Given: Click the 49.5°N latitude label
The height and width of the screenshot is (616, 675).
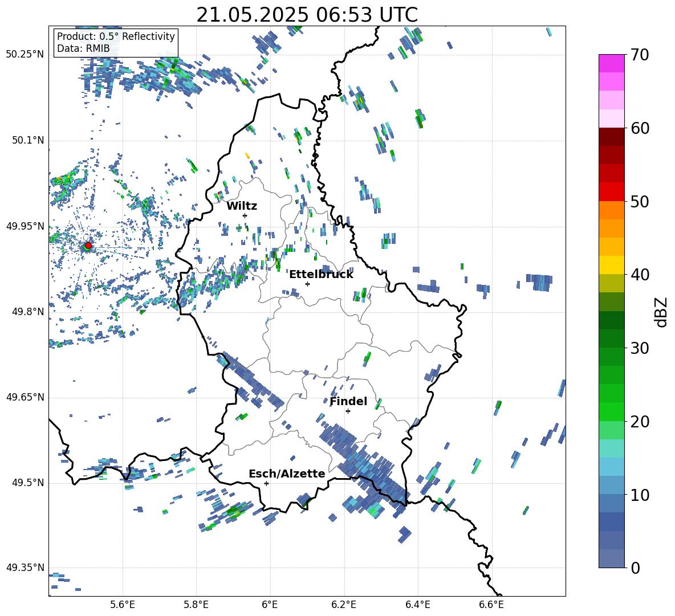Looking at the screenshot, I should pyautogui.click(x=29, y=483).
